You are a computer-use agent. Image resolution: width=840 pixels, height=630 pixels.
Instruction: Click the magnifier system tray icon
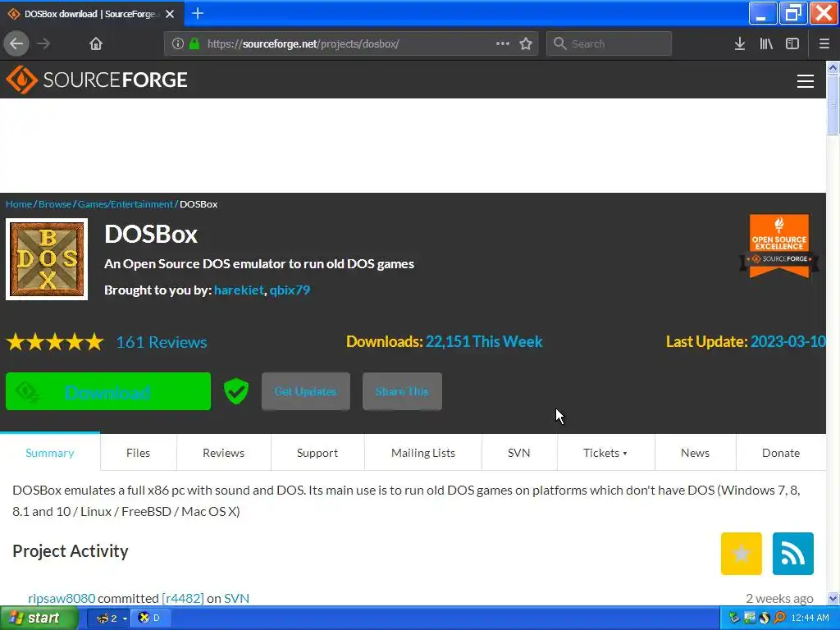click(x=779, y=618)
